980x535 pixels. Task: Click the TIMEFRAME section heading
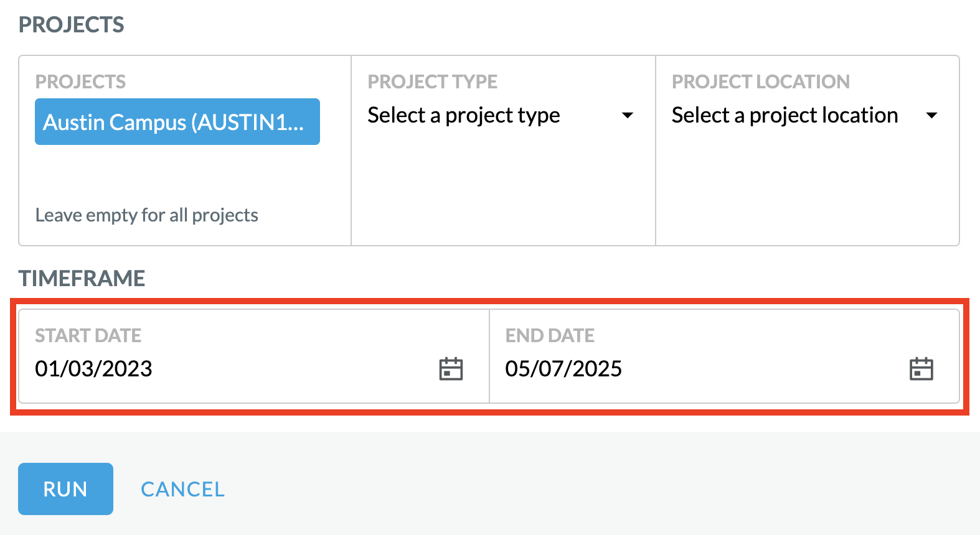click(x=82, y=278)
